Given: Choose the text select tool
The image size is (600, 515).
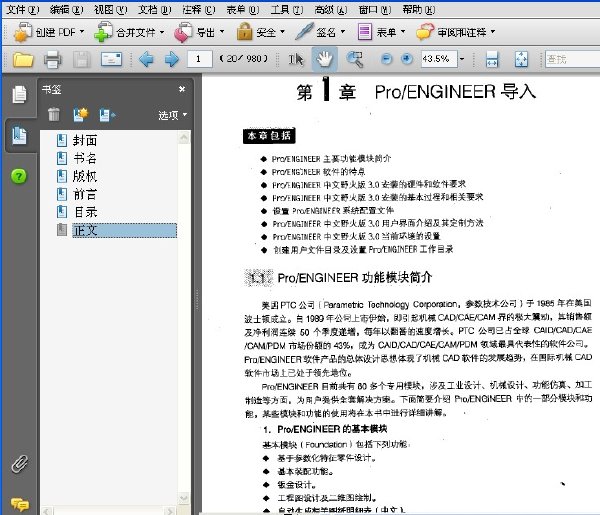Looking at the screenshot, I should (296, 59).
